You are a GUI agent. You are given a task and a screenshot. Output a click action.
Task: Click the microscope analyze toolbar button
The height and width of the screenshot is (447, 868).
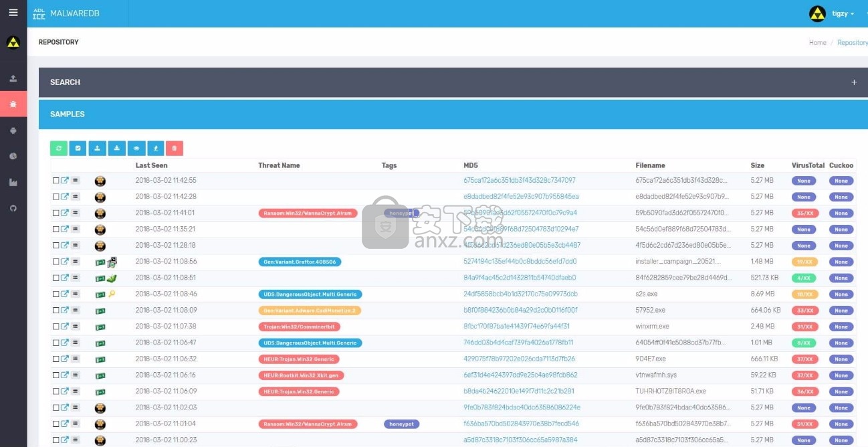pyautogui.click(x=156, y=149)
